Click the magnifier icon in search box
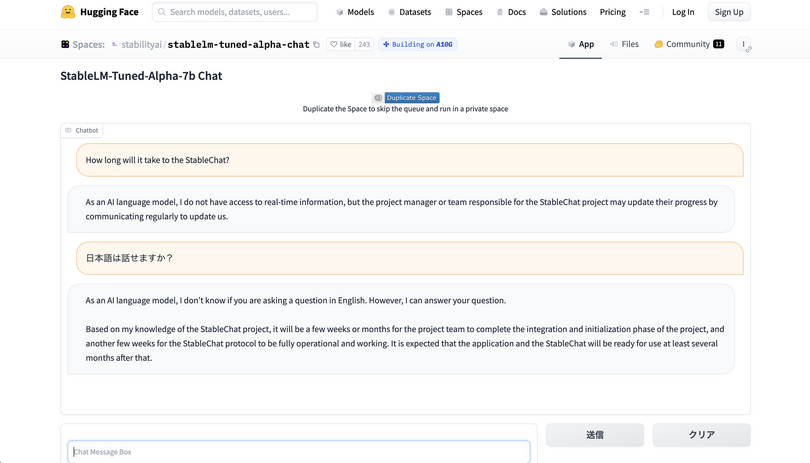810x463 pixels. pos(162,12)
